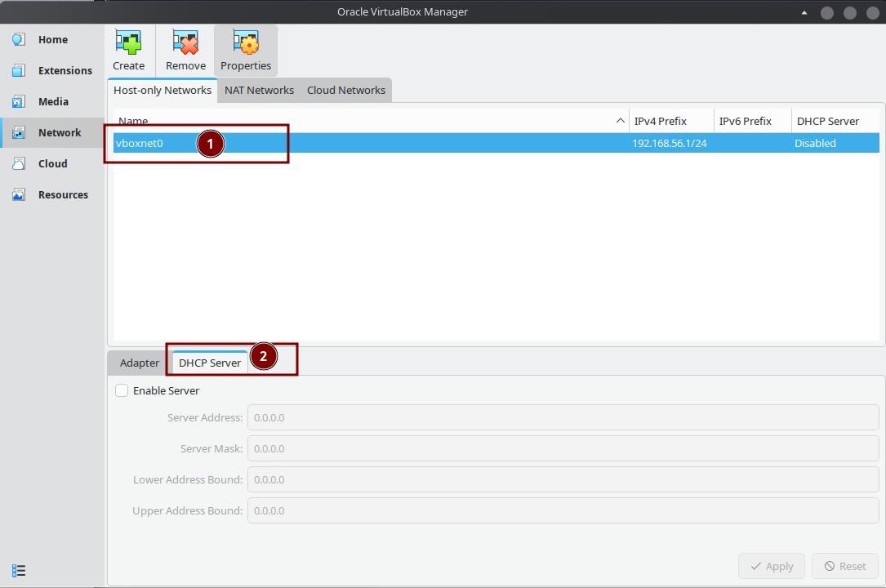Screen dimensions: 886x588
Task: Switch to the Host-only Networks tab
Action: (x=163, y=91)
